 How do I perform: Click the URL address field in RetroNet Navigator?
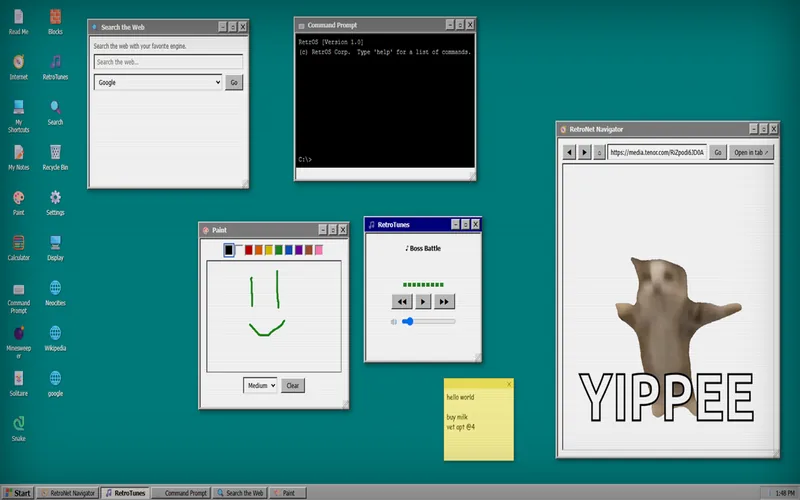pyautogui.click(x=657, y=152)
